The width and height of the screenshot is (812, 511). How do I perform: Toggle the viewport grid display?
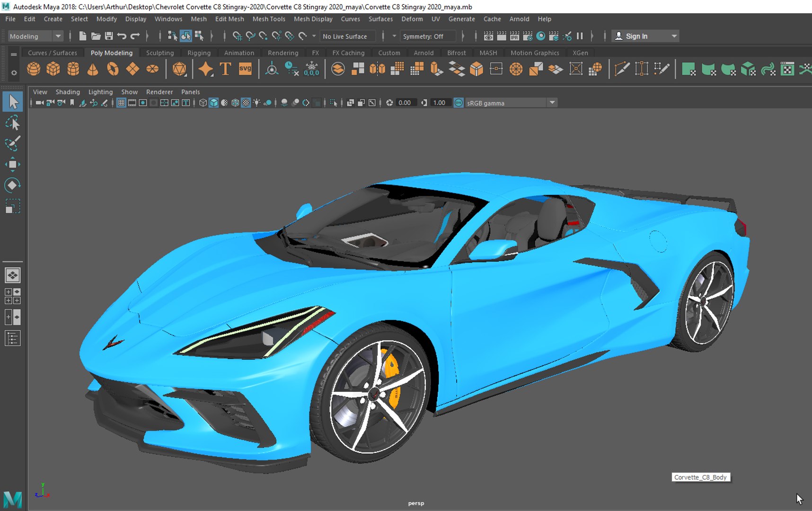click(x=121, y=103)
